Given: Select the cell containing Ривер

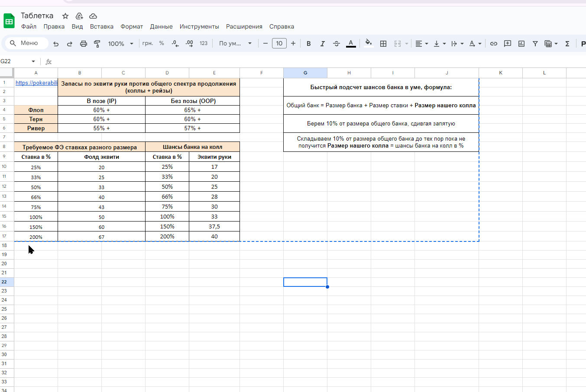Looking at the screenshot, I should [36, 128].
